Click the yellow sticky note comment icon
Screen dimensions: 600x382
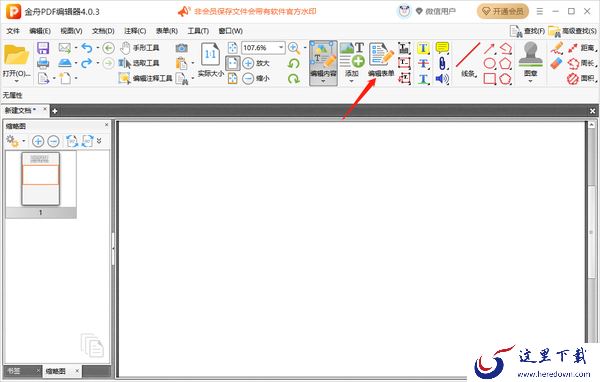pos(442,48)
